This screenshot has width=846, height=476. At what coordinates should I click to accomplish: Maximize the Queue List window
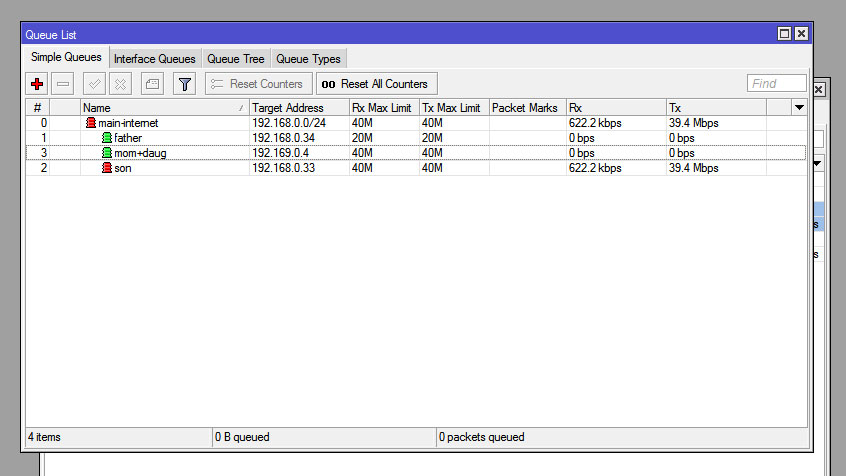[x=784, y=34]
